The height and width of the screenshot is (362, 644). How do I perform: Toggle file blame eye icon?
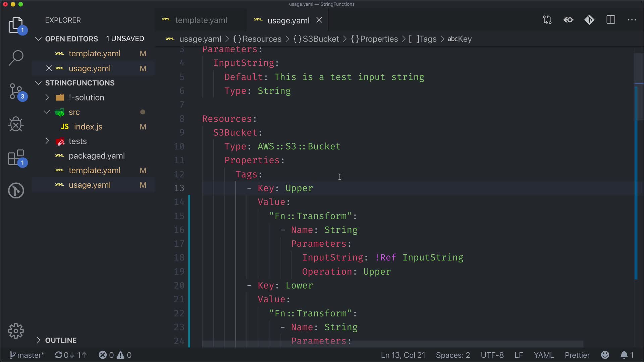[x=569, y=20]
